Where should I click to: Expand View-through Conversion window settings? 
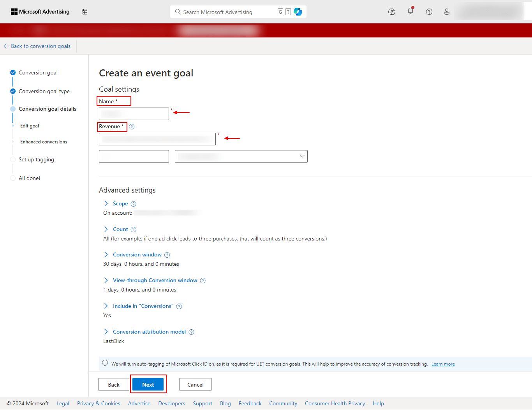pos(155,280)
